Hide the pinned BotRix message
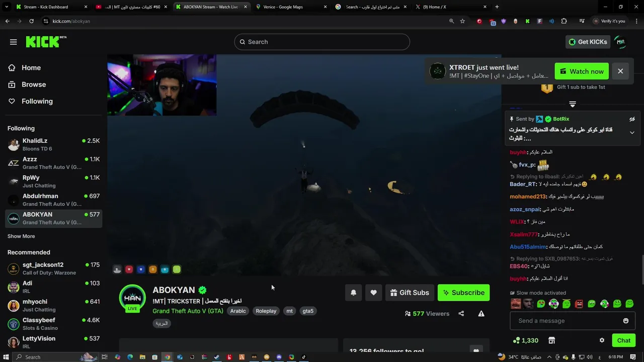Image resolution: width=644 pixels, height=362 pixels. [632, 119]
